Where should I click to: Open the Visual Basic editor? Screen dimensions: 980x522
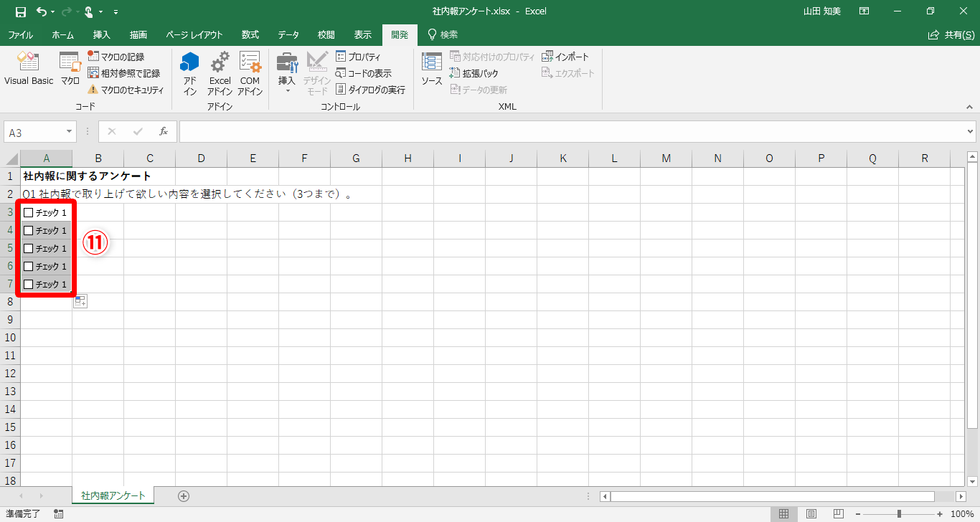point(29,70)
